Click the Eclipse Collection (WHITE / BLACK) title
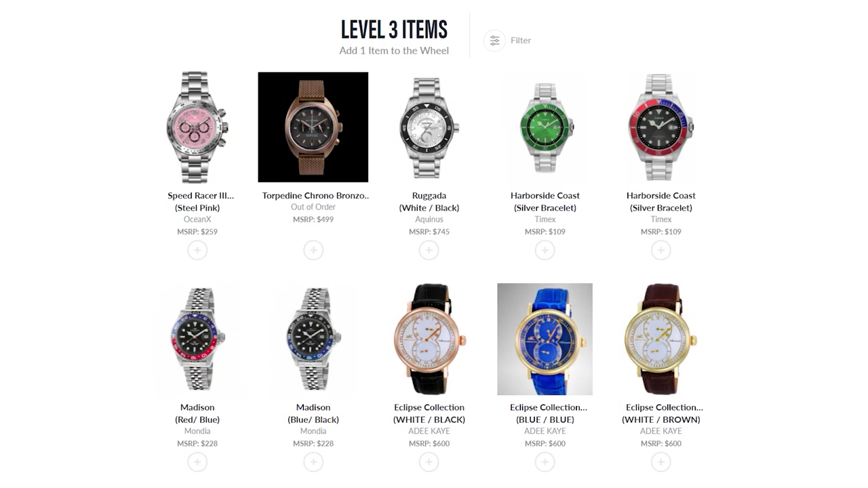868x488 pixels. [x=429, y=413]
